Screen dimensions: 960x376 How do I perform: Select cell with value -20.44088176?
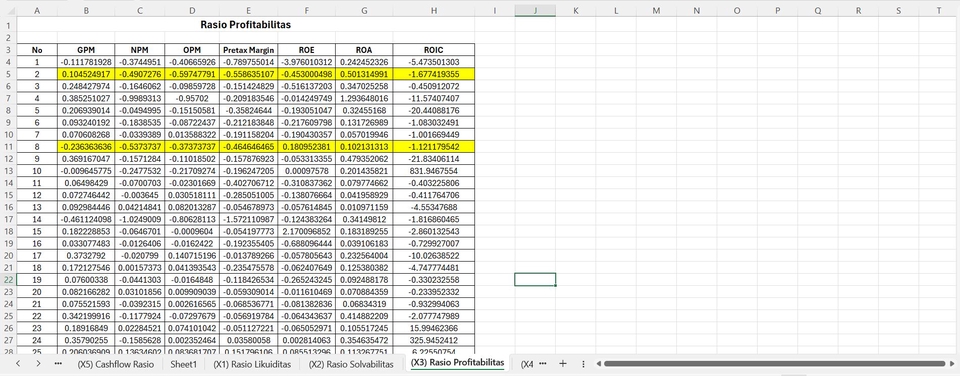433,110
